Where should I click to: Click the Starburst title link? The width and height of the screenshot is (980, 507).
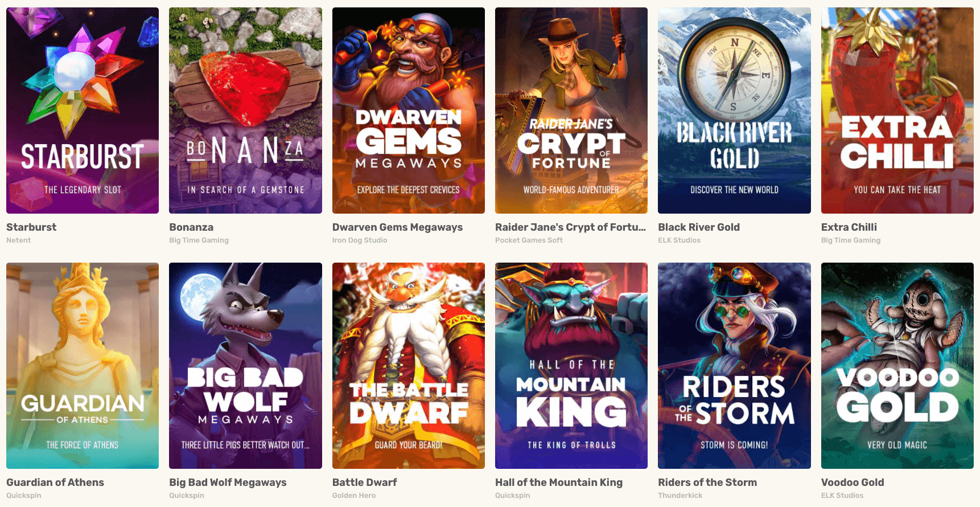(x=31, y=227)
